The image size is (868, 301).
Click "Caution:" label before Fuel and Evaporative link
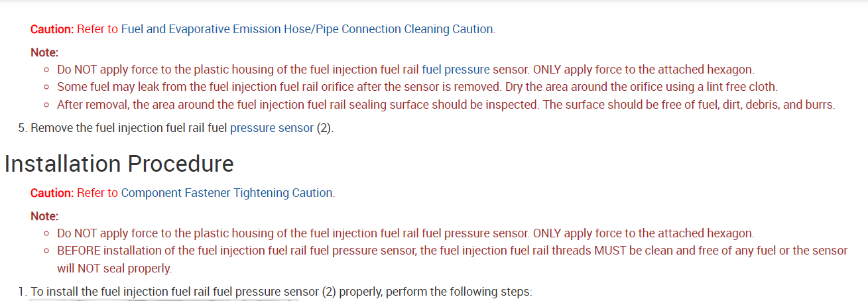52,29
